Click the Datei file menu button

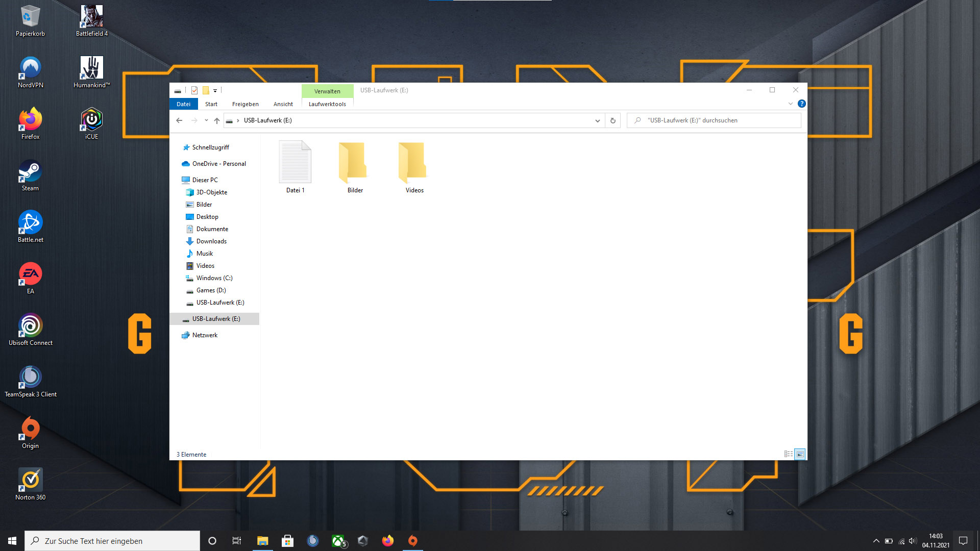tap(183, 104)
